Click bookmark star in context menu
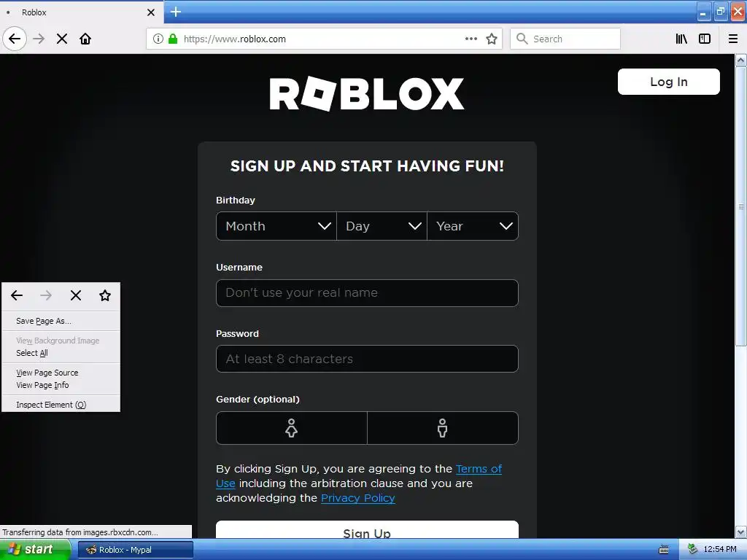 (x=105, y=295)
